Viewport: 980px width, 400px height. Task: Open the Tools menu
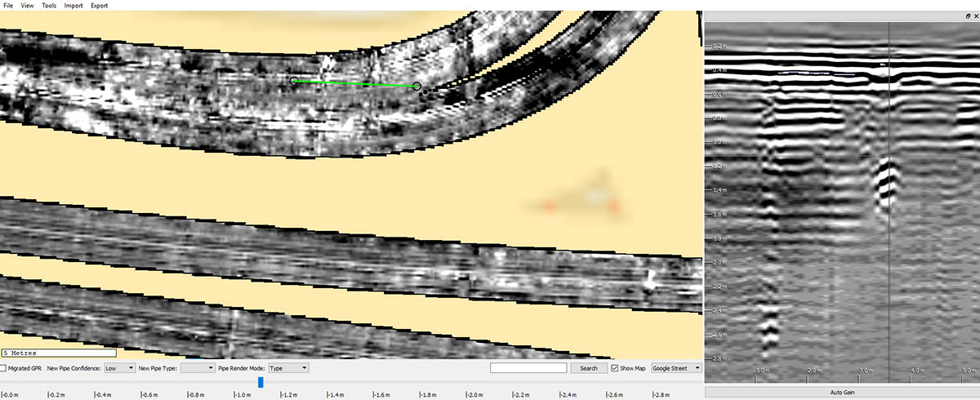click(x=49, y=5)
